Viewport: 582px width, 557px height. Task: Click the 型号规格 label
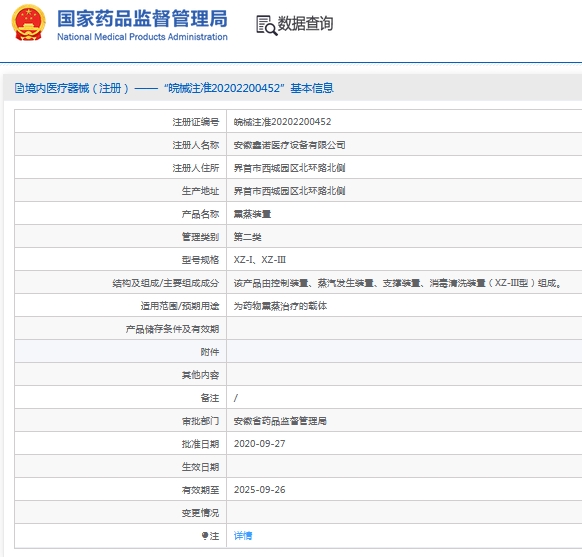click(x=200, y=260)
